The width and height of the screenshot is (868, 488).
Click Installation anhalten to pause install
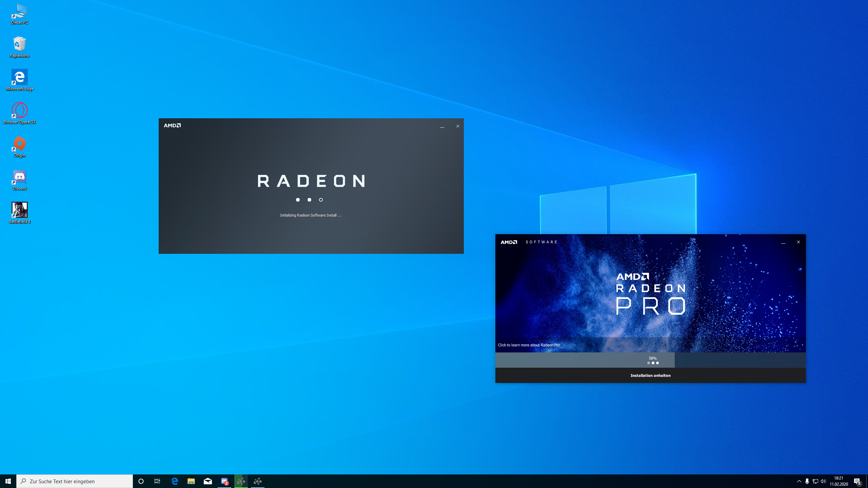point(650,375)
